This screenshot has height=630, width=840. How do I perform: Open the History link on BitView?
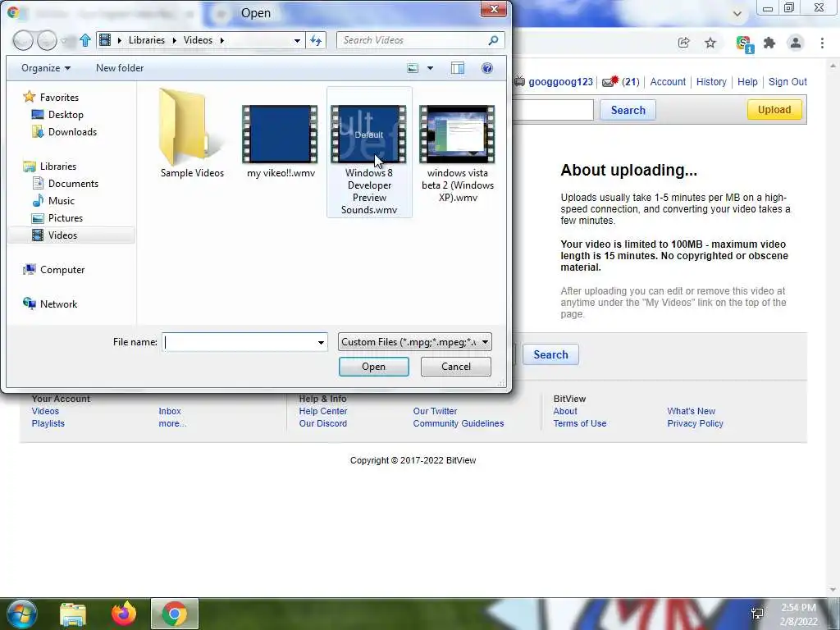(711, 82)
